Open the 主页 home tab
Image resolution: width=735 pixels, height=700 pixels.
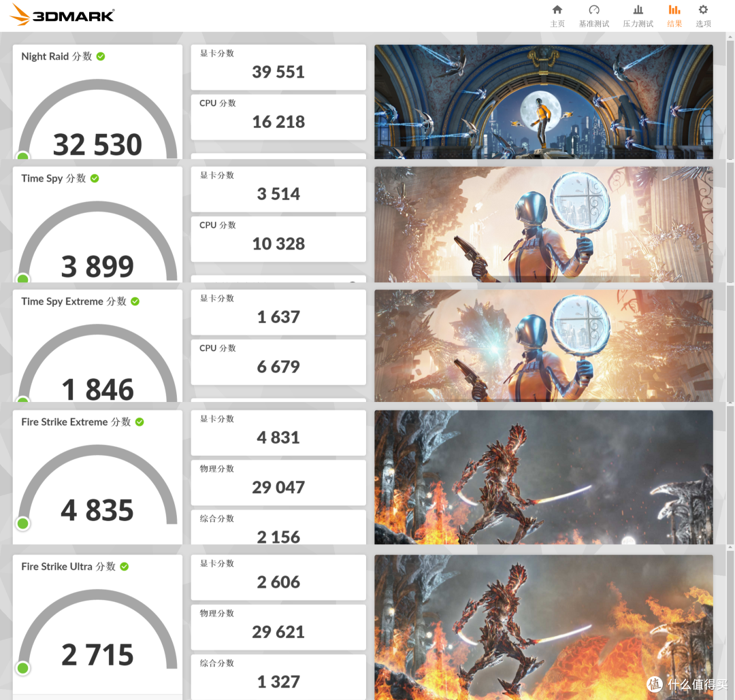coord(557,16)
